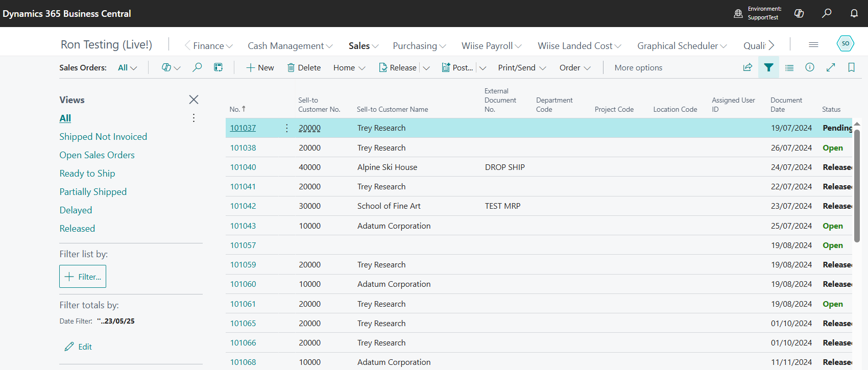Viewport: 868px width, 370px height.
Task: Open the Purchasing menu
Action: pos(419,46)
